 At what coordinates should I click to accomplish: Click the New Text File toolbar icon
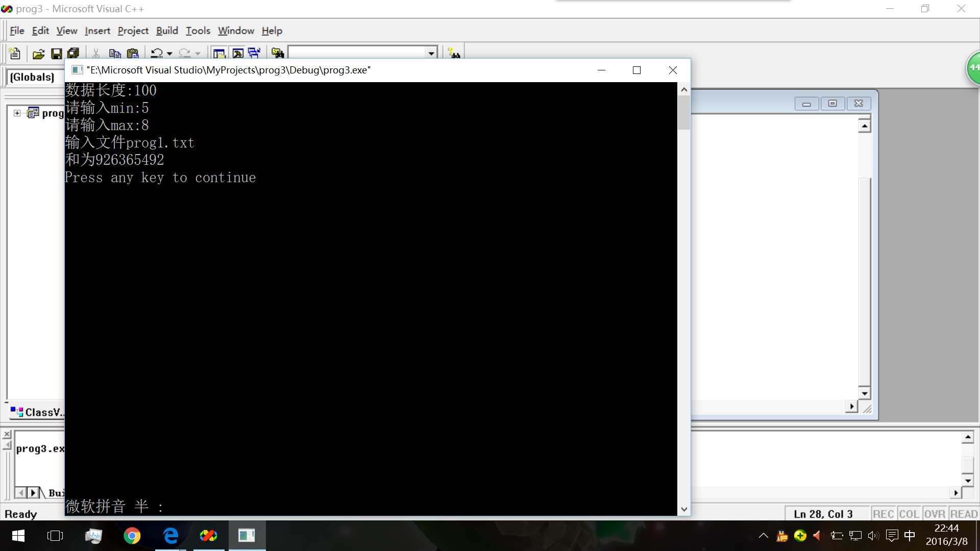pos(15,53)
